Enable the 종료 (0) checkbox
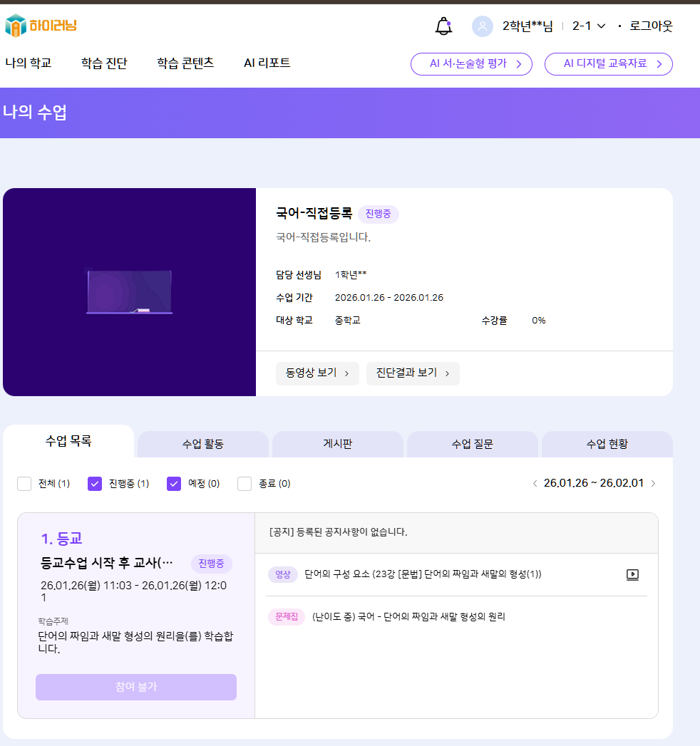This screenshot has width=700, height=746. tap(245, 484)
